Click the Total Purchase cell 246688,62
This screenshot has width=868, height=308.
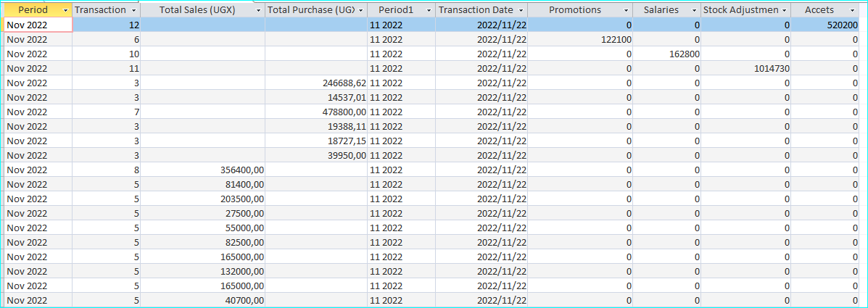(316, 83)
